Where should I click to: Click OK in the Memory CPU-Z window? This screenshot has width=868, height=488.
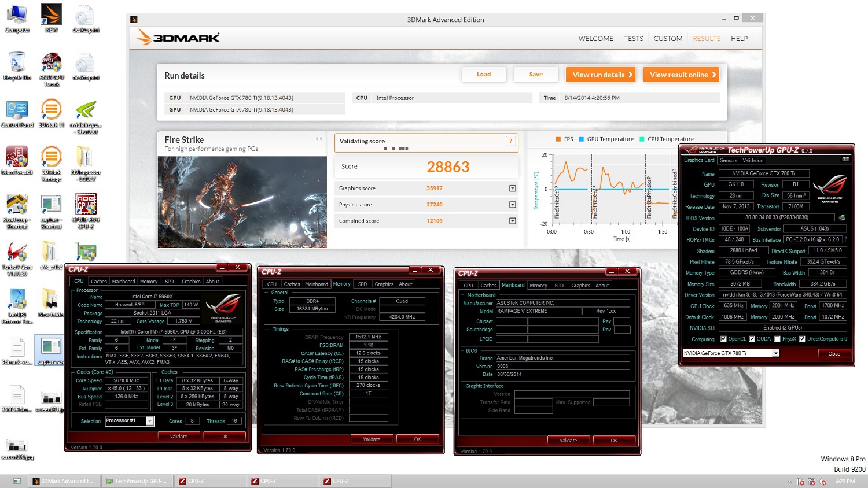417,439
